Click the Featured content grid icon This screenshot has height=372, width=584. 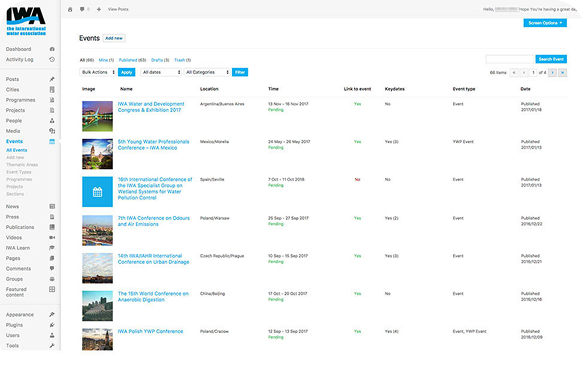52,289
